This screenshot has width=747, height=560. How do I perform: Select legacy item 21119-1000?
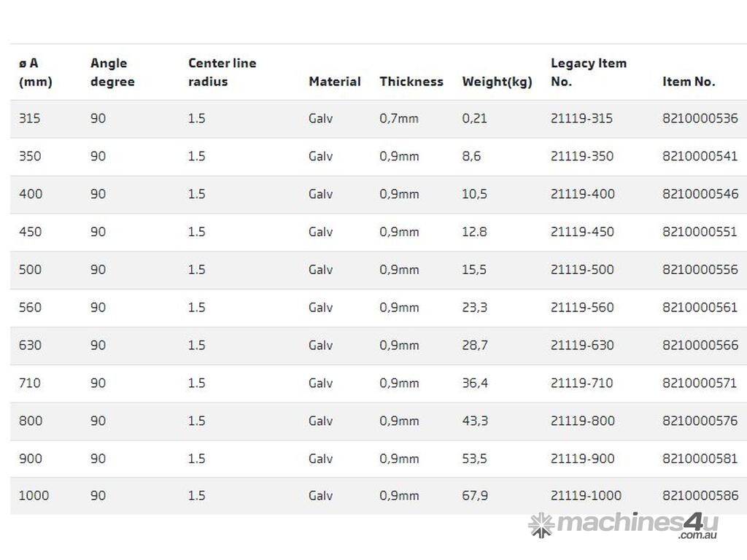tap(586, 496)
